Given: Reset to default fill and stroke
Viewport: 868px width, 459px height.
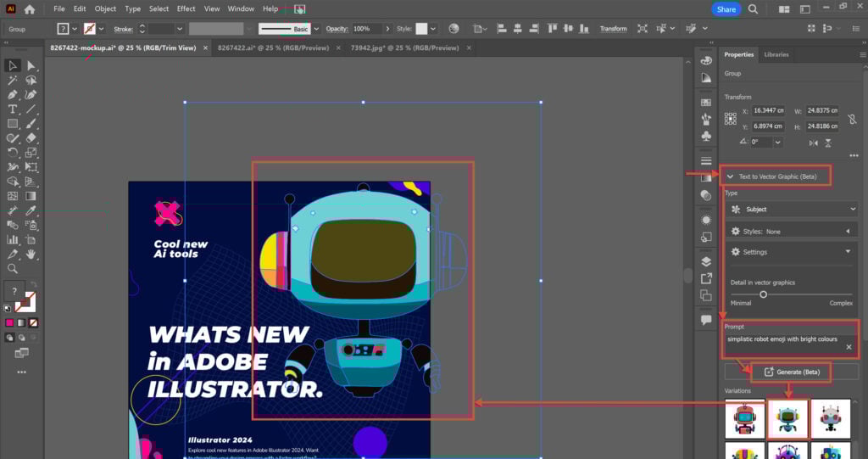Looking at the screenshot, I should coord(7,308).
